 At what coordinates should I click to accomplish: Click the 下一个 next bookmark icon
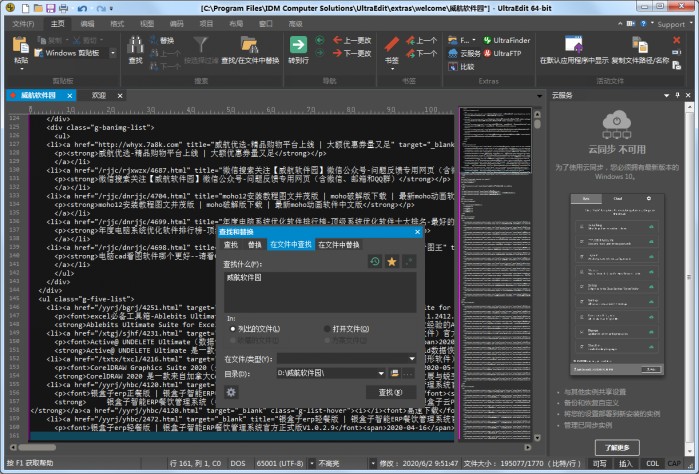(x=410, y=54)
